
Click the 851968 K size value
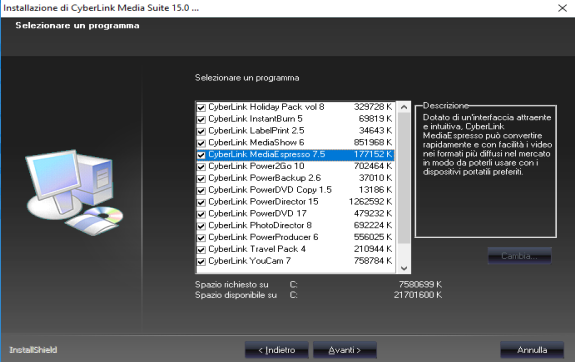click(373, 142)
